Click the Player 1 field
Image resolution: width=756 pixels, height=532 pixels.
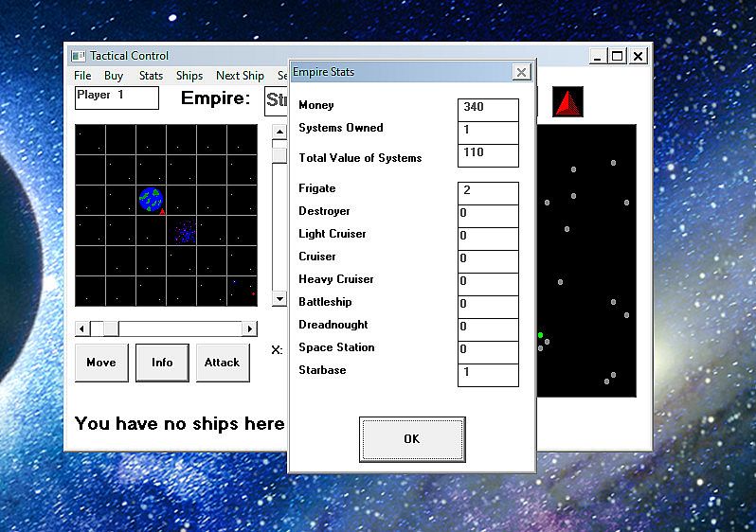click(117, 98)
